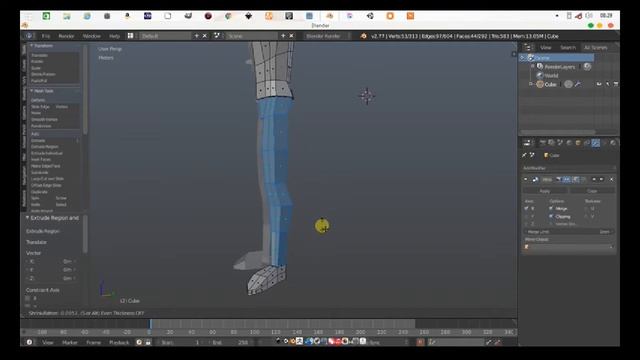Click the Loop Cut and Slide button

click(54, 179)
